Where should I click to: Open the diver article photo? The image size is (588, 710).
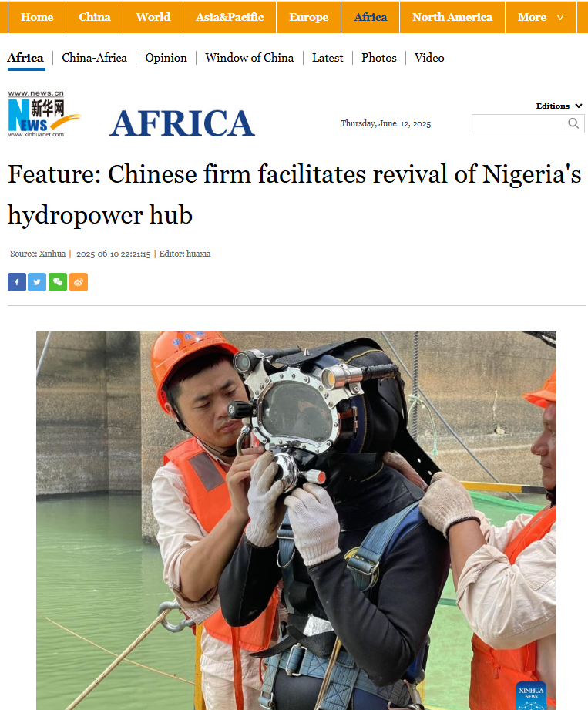point(296,520)
